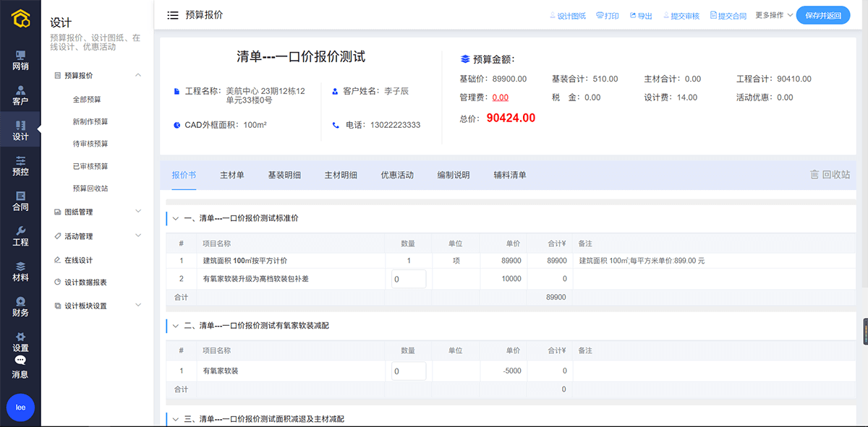Collapse section 一 标准价 table
Screen dimensions: 868x427
175,218
